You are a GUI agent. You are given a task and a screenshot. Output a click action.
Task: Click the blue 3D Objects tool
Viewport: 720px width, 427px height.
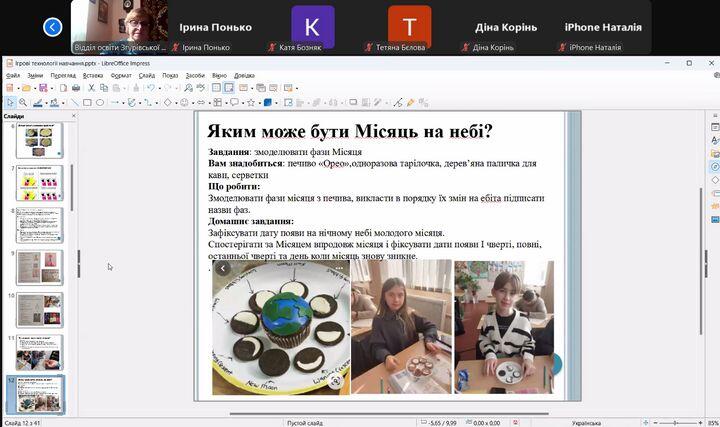coord(268,102)
